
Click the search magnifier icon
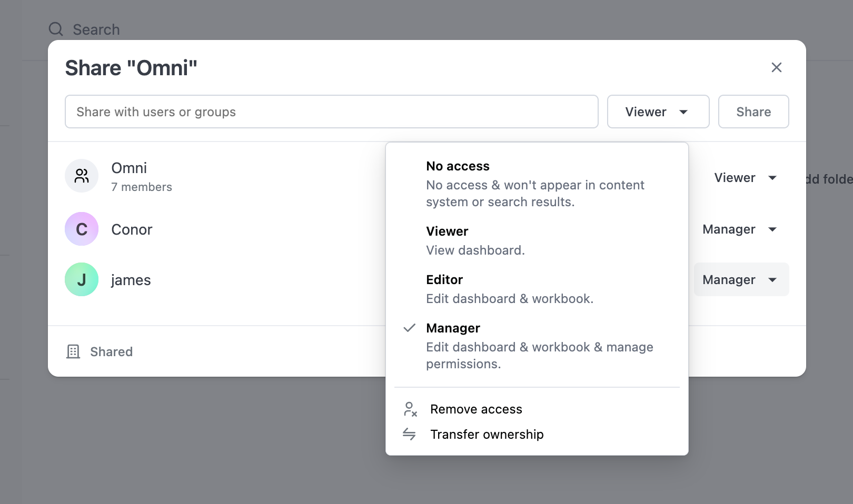click(56, 29)
